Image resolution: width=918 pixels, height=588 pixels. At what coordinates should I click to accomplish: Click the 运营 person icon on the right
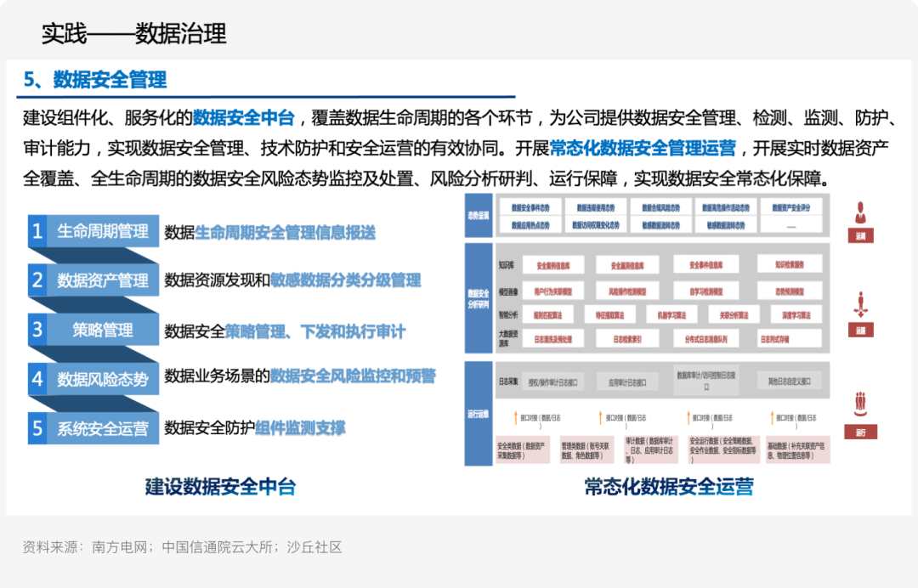coord(860,212)
